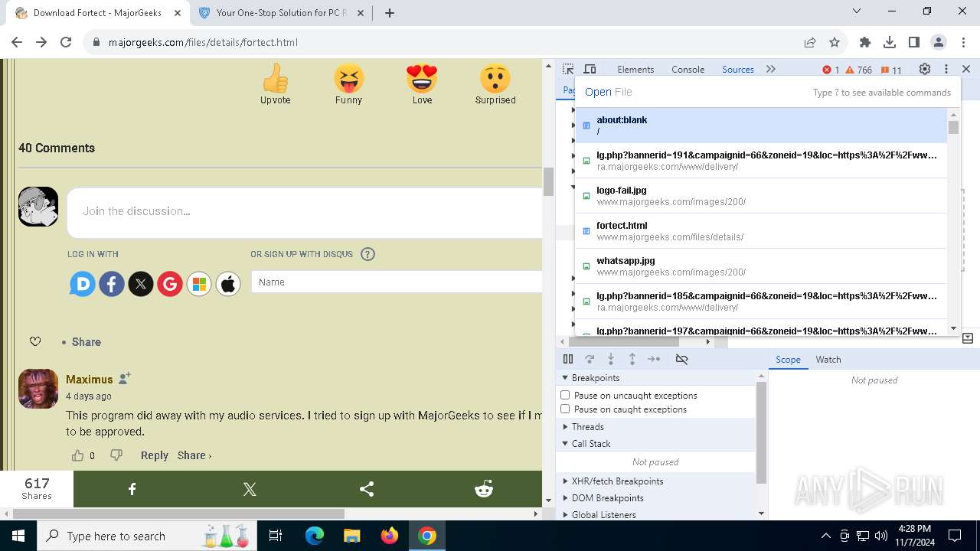Upvote Maximus's comment
This screenshot has height=551, width=980.
77,455
